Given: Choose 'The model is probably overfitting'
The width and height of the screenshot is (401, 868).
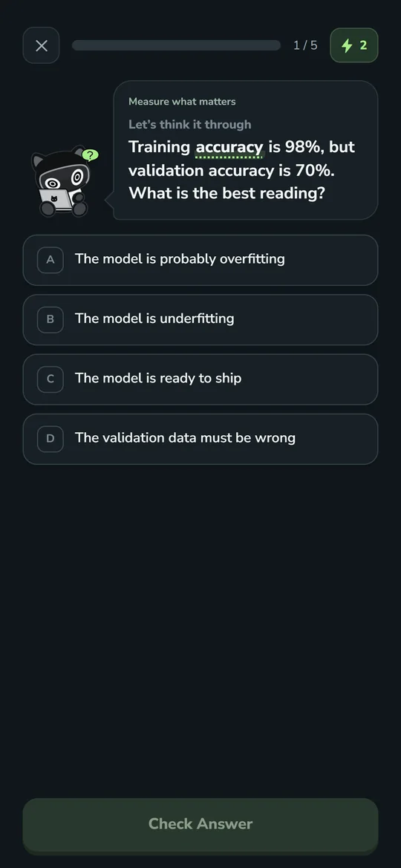Looking at the screenshot, I should coord(200,260).
